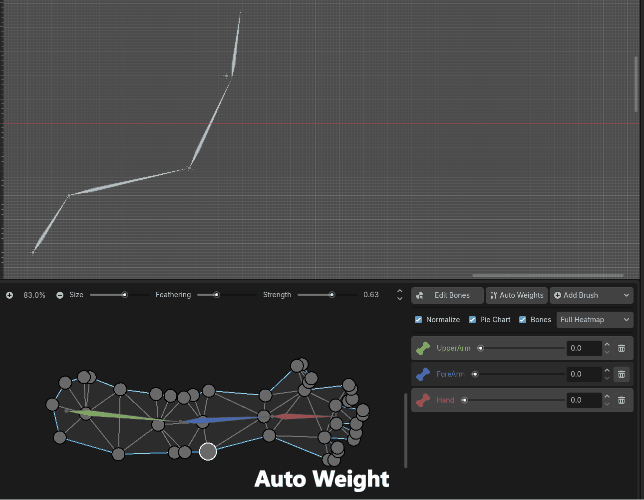The height and width of the screenshot is (500, 644).
Task: Click the viewport vertical scrollbar
Action: pyautogui.click(x=636, y=84)
